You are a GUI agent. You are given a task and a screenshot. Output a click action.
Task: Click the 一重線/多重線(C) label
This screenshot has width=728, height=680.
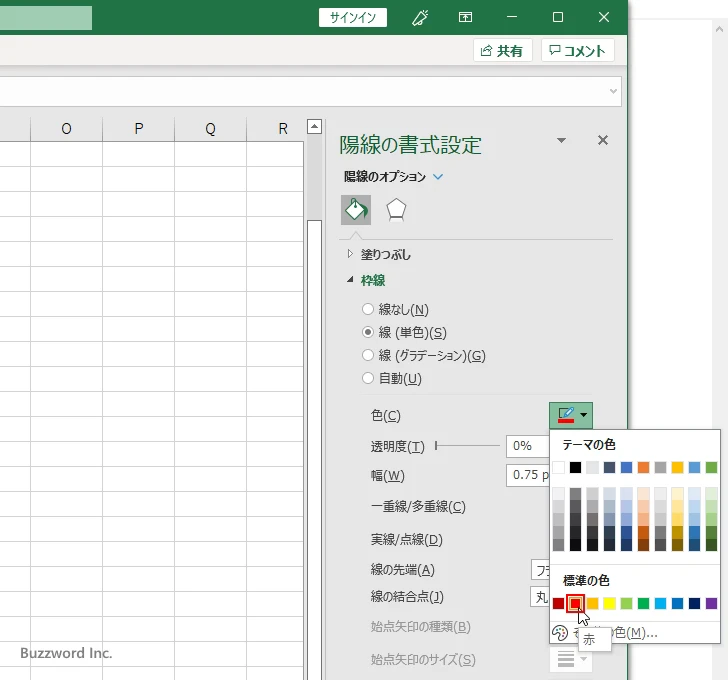click(x=418, y=506)
